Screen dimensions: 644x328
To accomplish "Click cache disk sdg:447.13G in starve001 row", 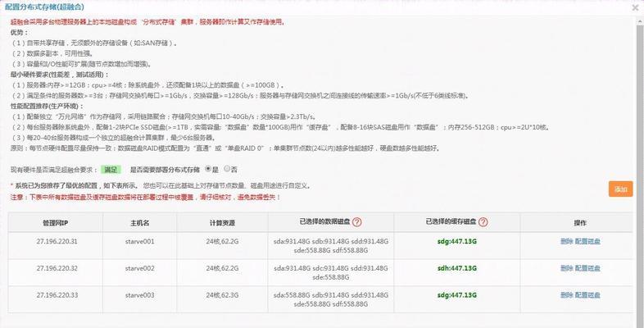I will 456,241.
